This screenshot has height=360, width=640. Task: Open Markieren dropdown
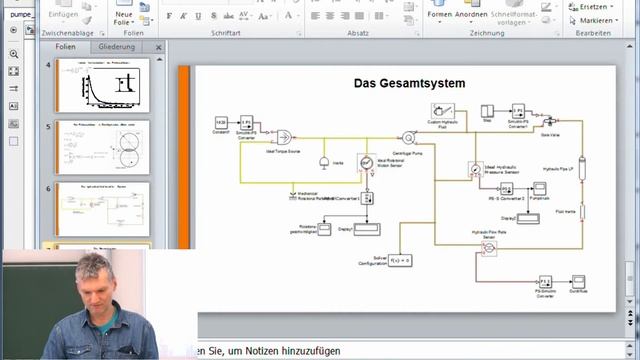coord(594,20)
